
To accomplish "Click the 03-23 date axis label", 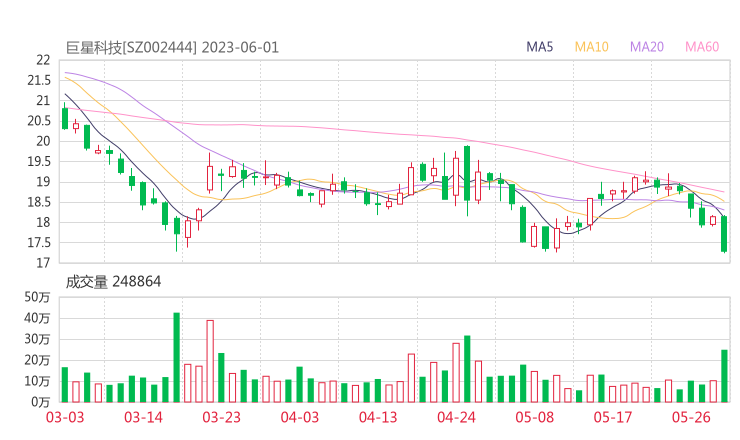I will pos(221,417).
